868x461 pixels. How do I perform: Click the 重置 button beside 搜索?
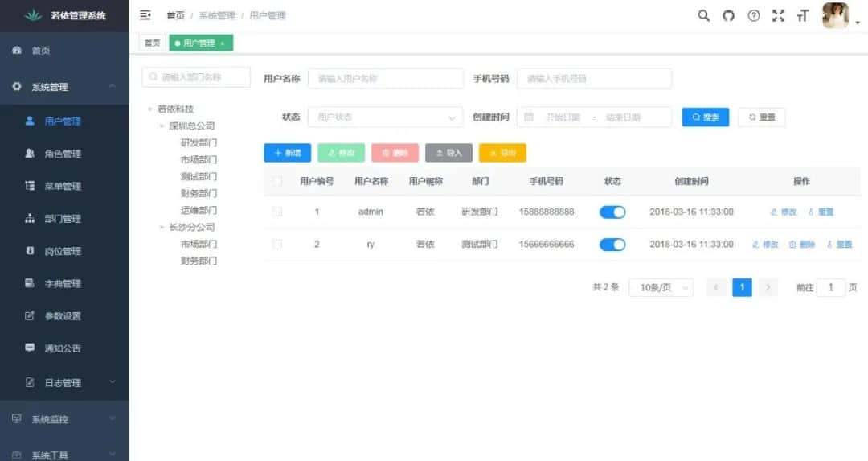[x=762, y=117]
